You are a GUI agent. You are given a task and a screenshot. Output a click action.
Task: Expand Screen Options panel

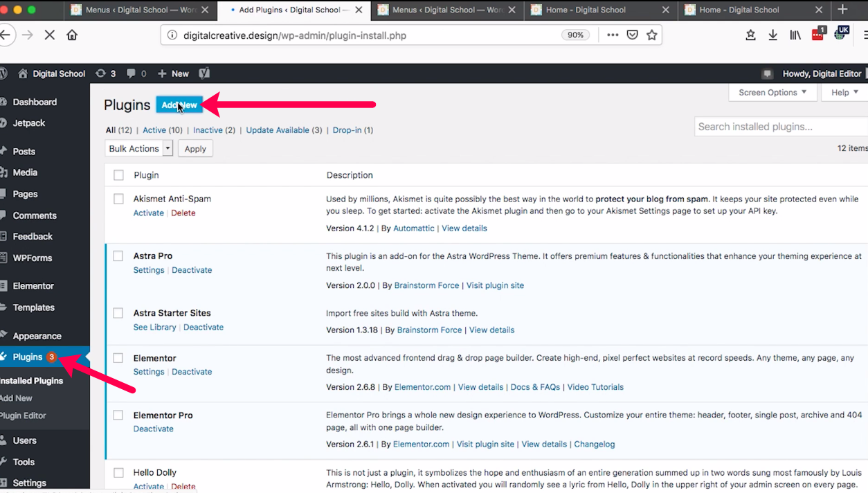(x=772, y=92)
